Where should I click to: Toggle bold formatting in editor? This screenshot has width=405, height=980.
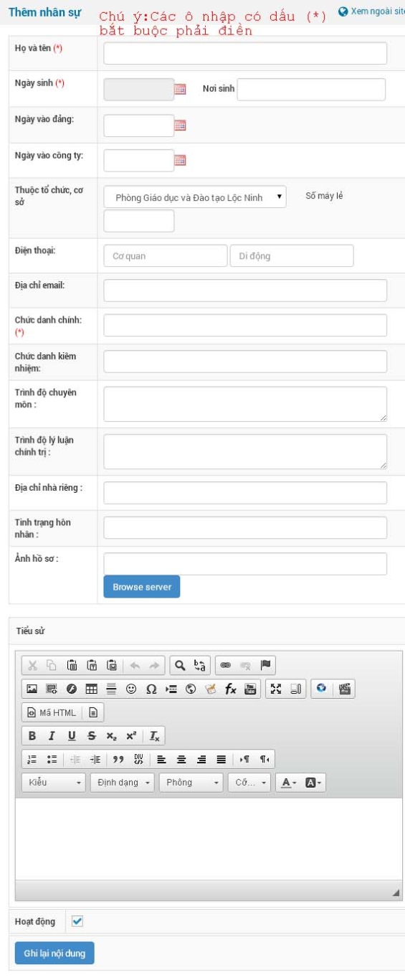click(32, 736)
